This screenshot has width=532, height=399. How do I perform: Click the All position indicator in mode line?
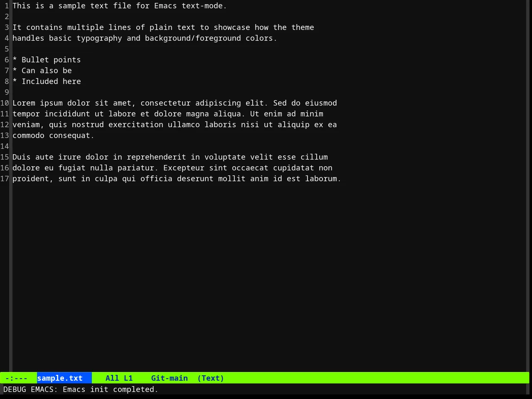click(x=112, y=378)
